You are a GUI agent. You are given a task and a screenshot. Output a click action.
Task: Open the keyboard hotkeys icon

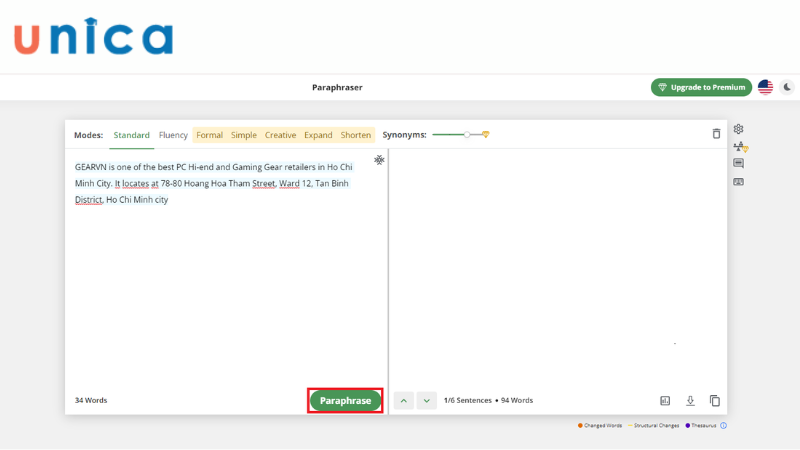click(738, 182)
